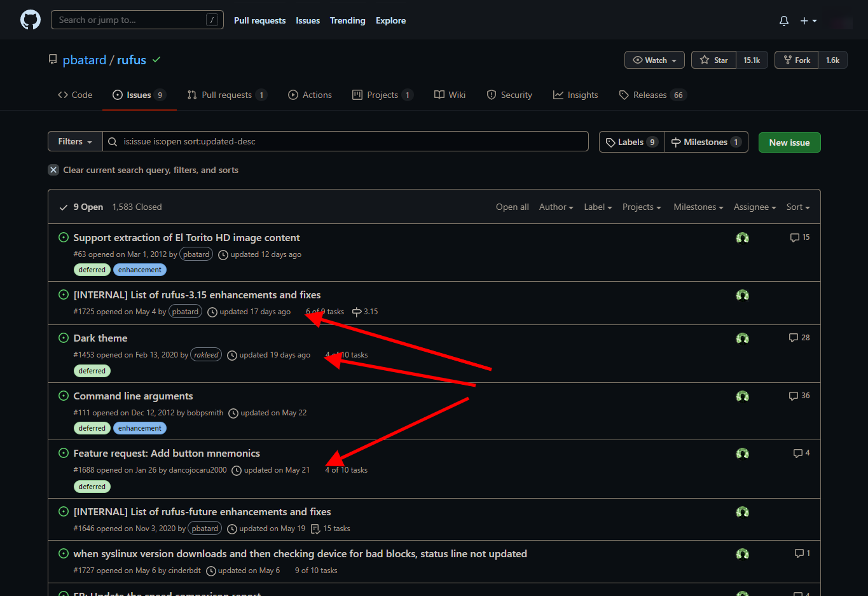Focus the Search or jump to field
This screenshot has width=868, height=596.
click(137, 20)
